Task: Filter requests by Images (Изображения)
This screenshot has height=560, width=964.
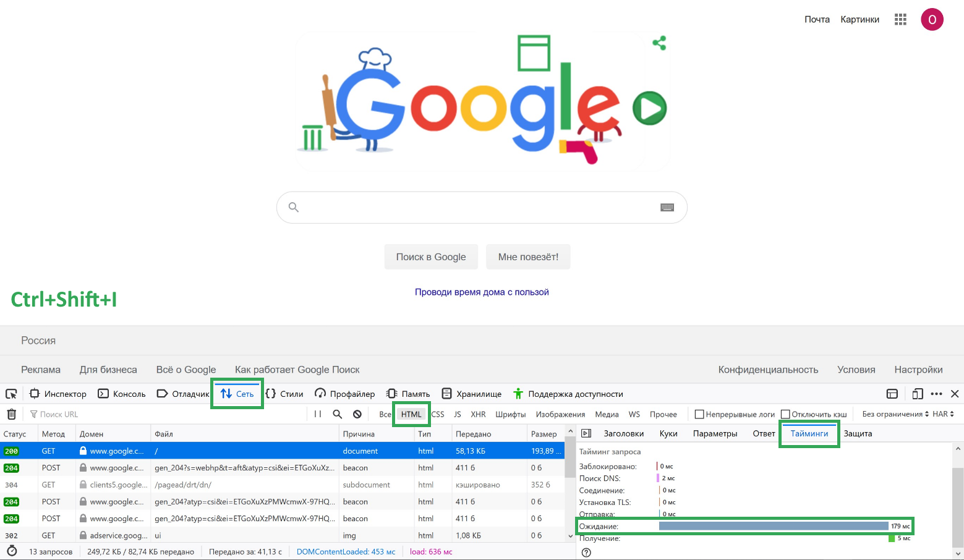Action: (x=560, y=414)
